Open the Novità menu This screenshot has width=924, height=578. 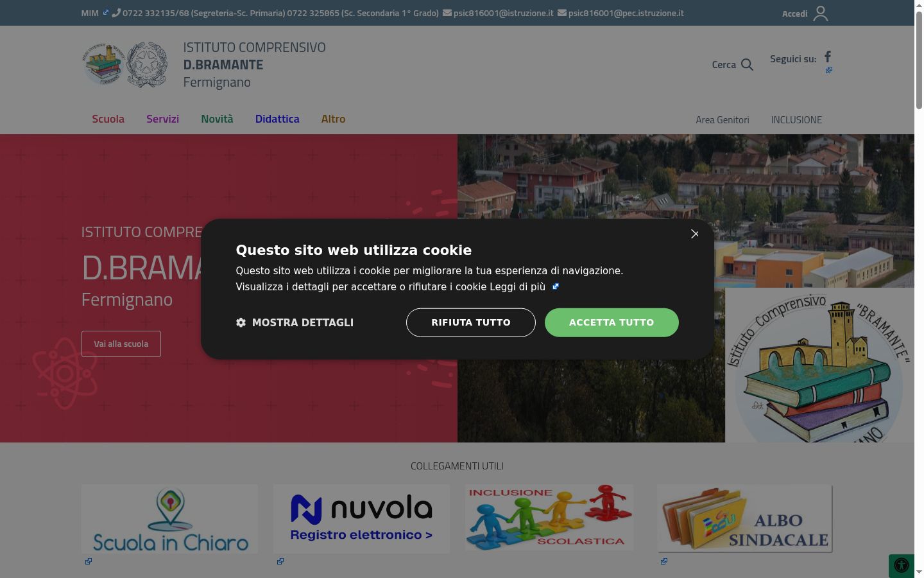point(217,119)
